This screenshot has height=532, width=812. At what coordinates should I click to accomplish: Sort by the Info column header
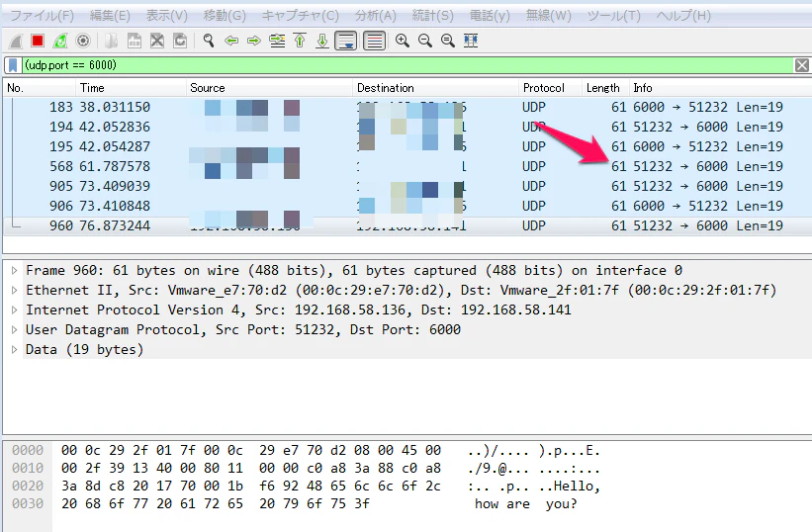[720, 88]
